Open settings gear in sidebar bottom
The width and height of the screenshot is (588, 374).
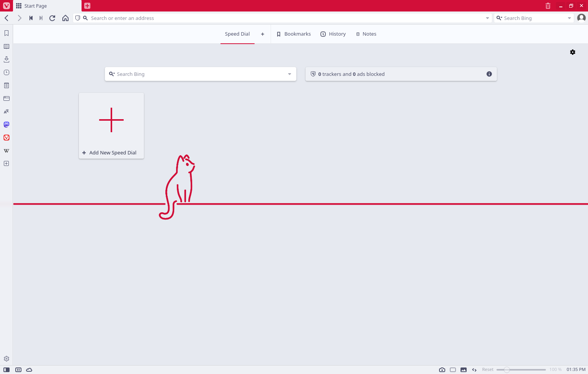[7, 359]
